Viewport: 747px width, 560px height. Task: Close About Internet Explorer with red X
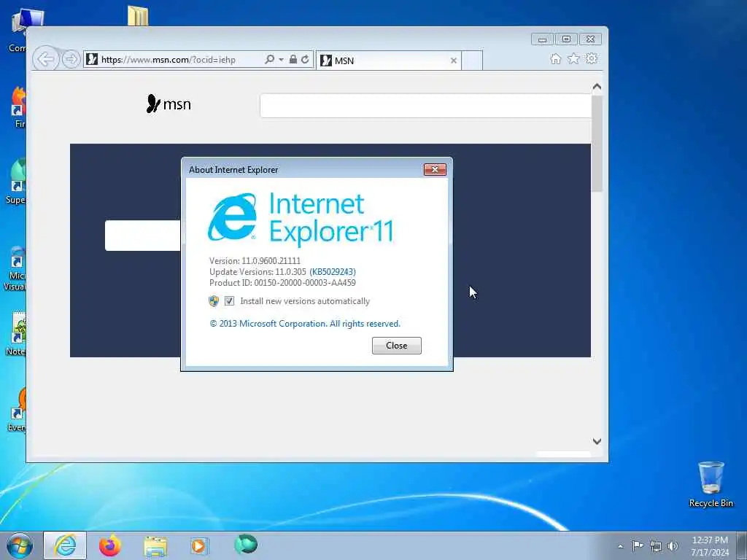[435, 169]
